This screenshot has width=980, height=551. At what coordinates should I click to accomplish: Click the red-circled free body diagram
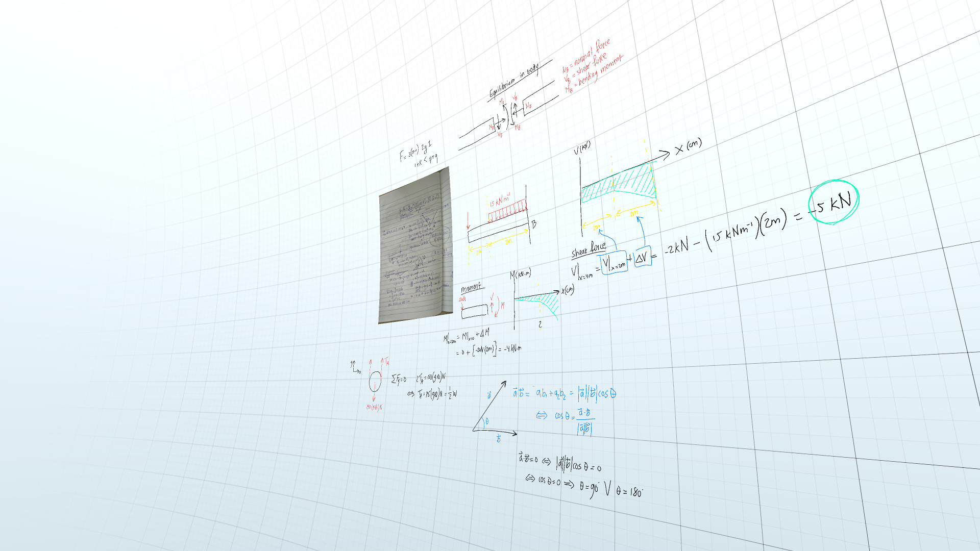click(375, 382)
